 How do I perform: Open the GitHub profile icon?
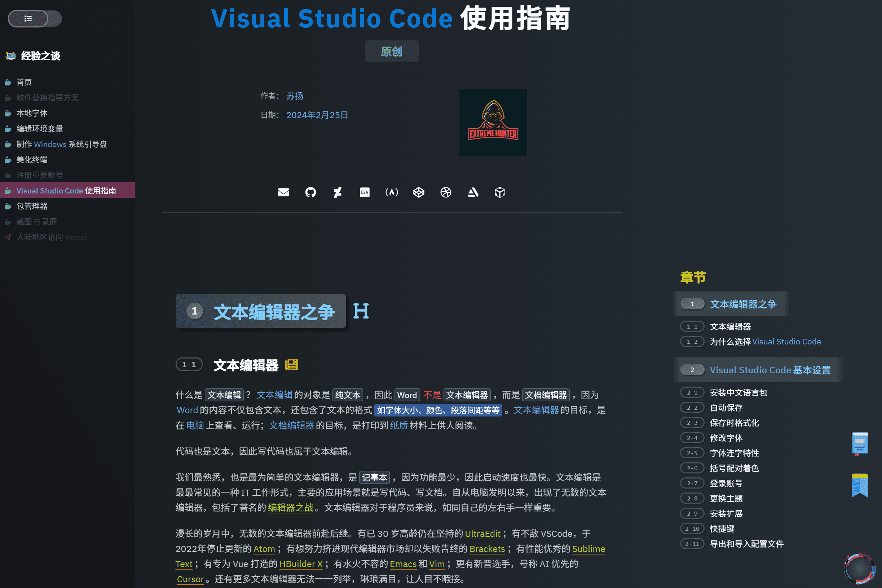click(310, 192)
